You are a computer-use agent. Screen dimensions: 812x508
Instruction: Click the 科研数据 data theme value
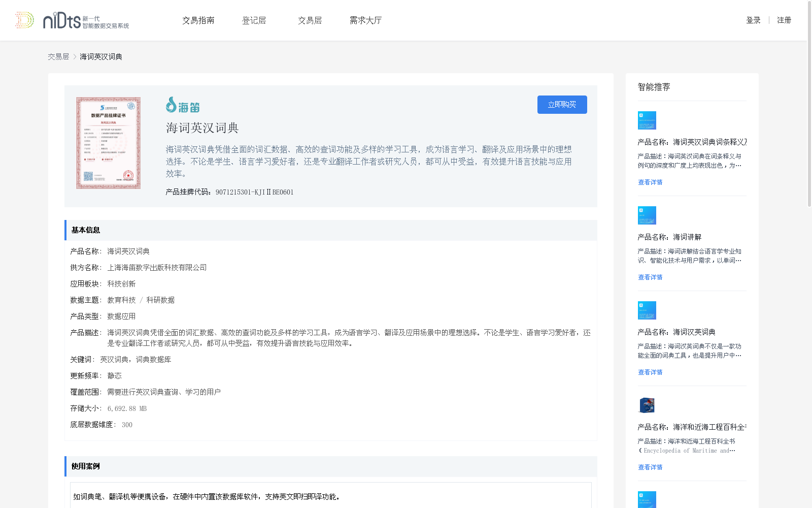160,300
